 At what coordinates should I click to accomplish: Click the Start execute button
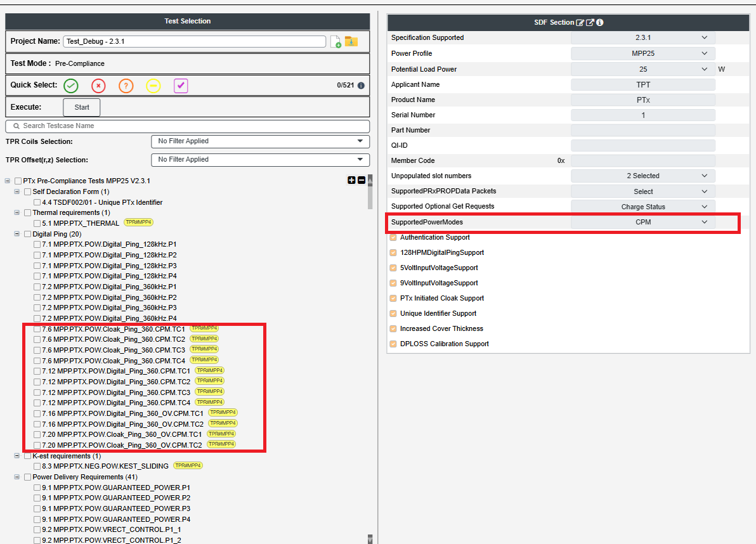[x=81, y=107]
